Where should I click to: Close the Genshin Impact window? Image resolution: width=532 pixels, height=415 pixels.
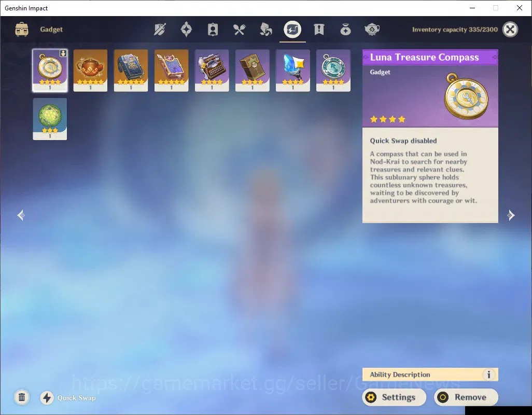click(x=520, y=8)
